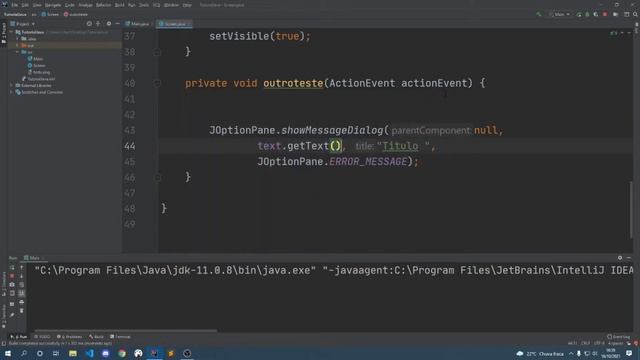The height and width of the screenshot is (360, 640).
Task: Click the print icon in Run panel
Action: [x=22, y=302]
